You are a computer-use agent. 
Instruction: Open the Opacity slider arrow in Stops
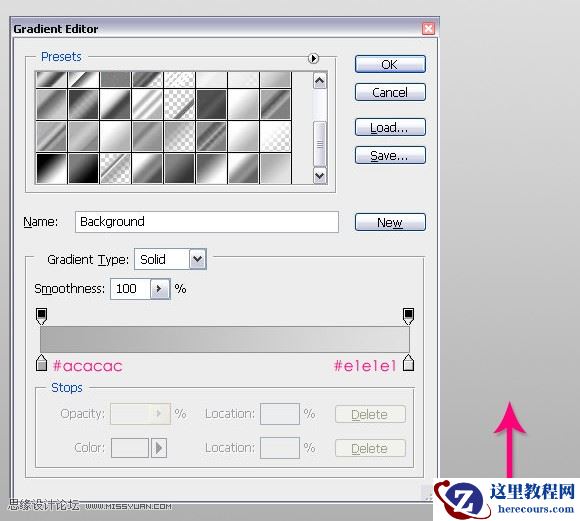[160, 413]
